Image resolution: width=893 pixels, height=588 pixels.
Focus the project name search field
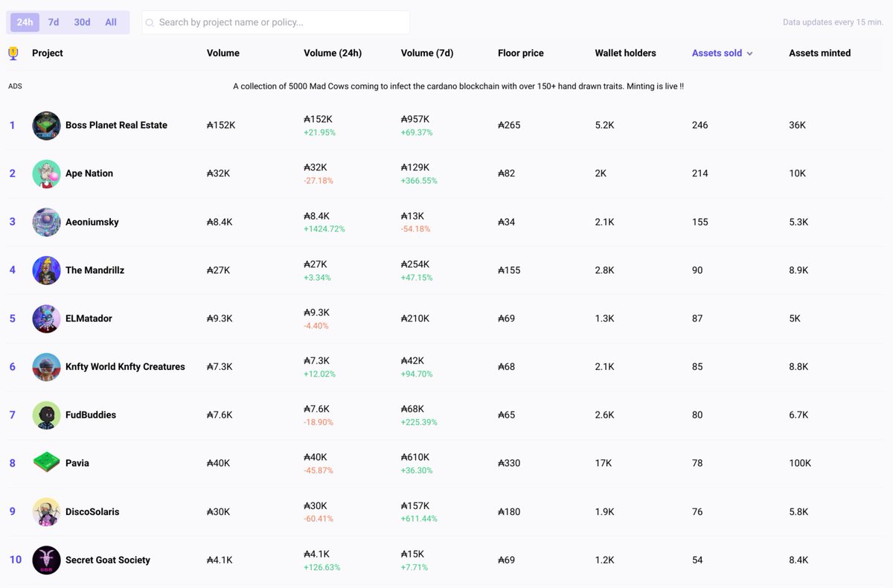275,22
